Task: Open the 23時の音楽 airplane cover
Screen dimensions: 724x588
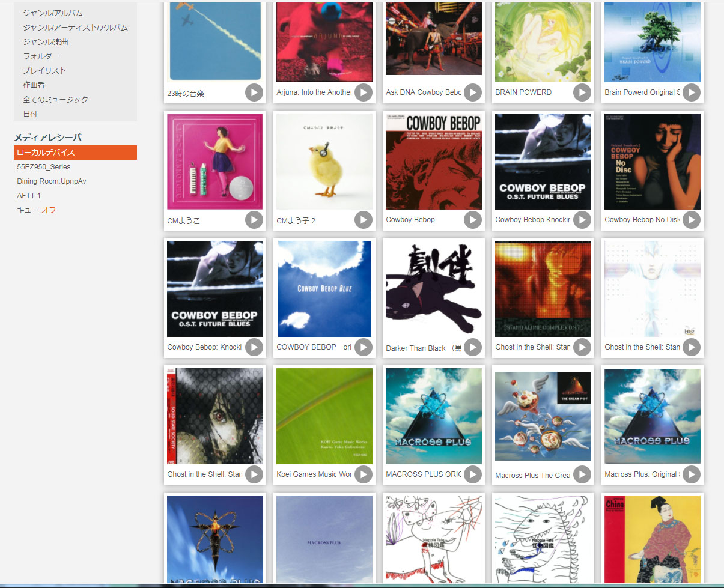Action: pyautogui.click(x=215, y=41)
